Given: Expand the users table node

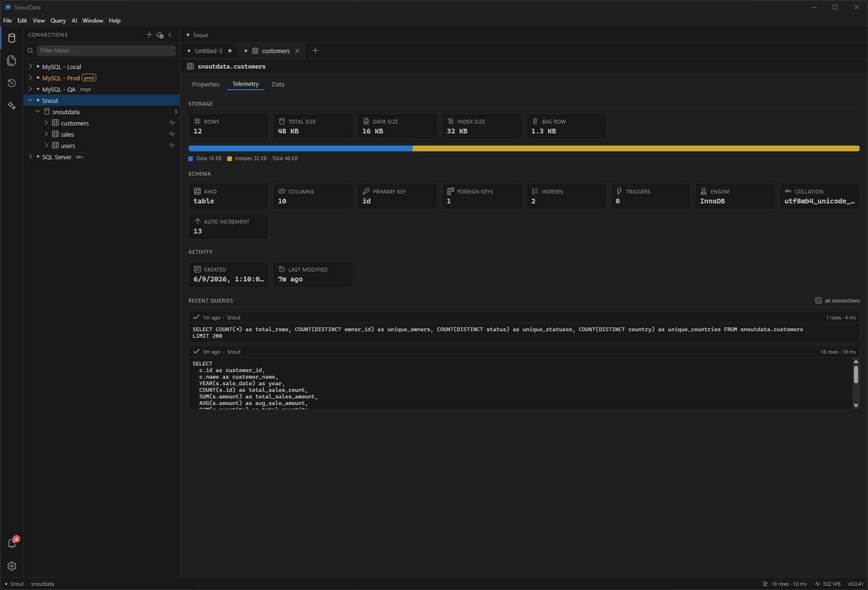Looking at the screenshot, I should point(46,146).
